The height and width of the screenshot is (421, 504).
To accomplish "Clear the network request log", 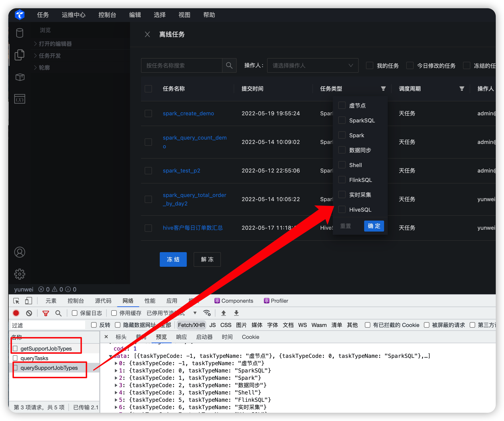I will [x=29, y=313].
